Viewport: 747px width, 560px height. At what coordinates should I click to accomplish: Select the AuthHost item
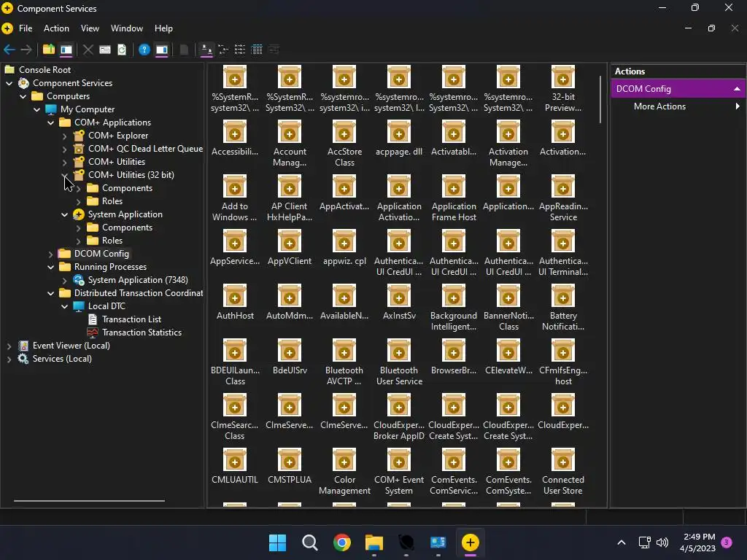point(235,303)
